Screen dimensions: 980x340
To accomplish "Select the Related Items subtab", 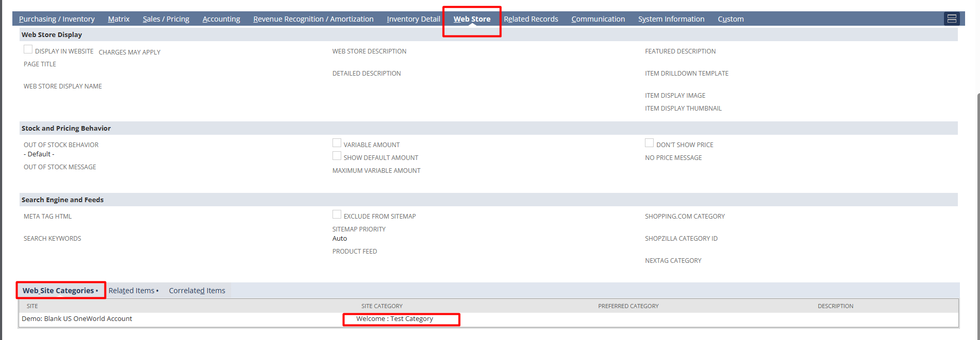I will click(133, 291).
